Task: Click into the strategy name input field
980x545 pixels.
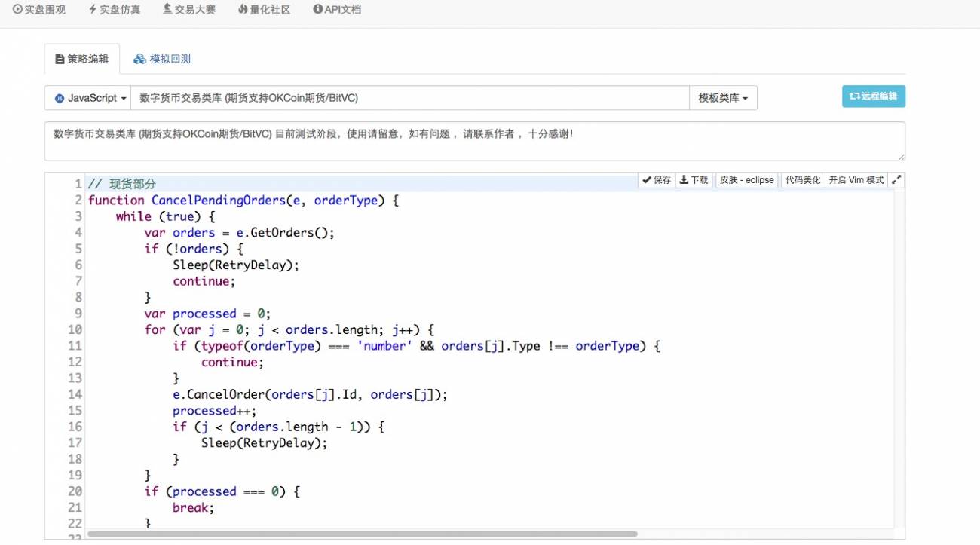Action: click(x=409, y=98)
